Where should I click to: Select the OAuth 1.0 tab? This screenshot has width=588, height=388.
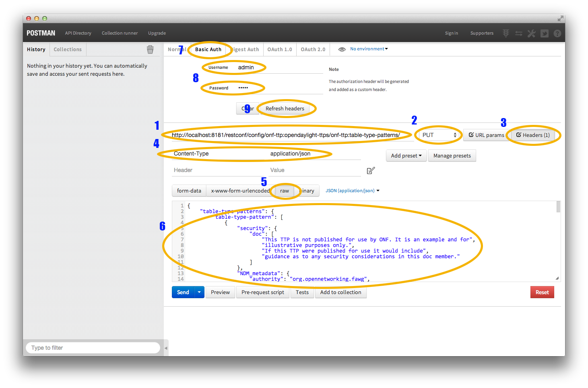coord(280,49)
